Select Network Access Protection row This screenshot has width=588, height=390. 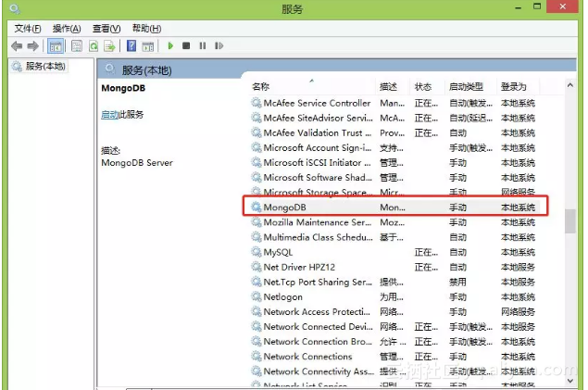click(395, 311)
